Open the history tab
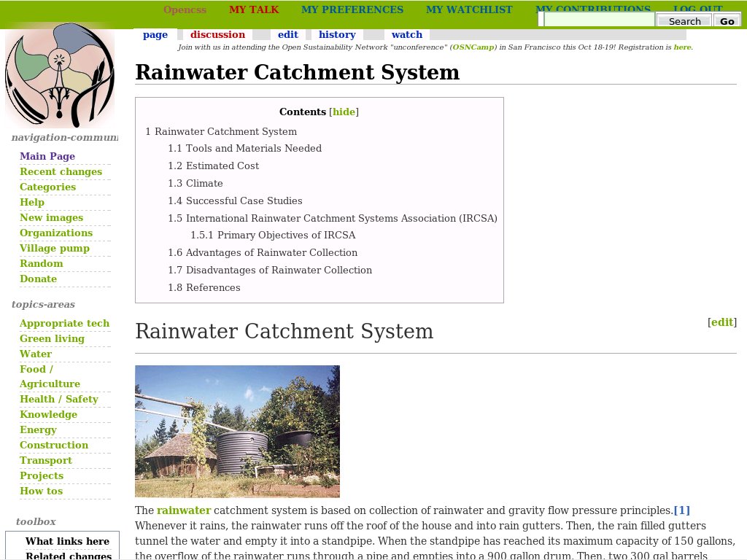This screenshot has height=560, width=747. 337,34
